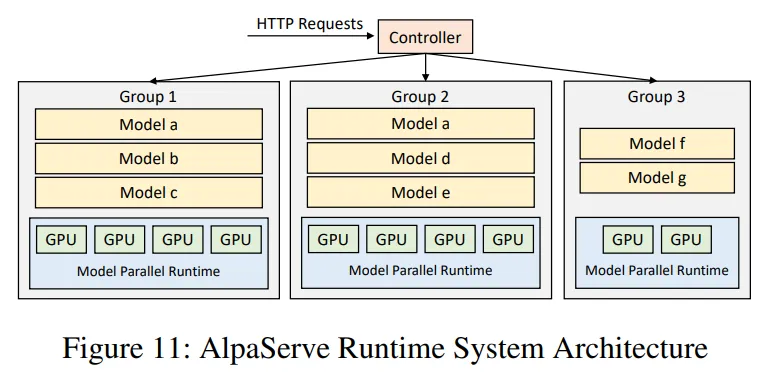
Task: Click Model Parallel Runtime label in Group 2
Action: pyautogui.click(x=421, y=270)
